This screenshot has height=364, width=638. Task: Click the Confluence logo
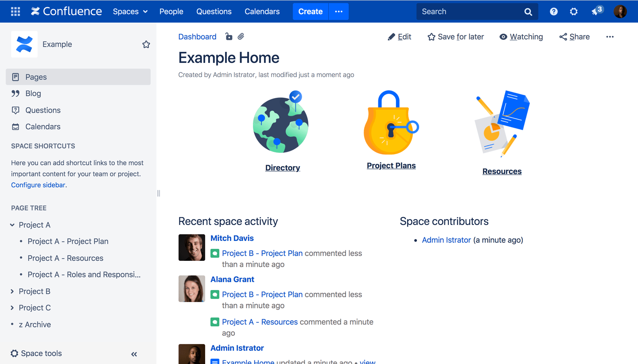[x=66, y=11]
